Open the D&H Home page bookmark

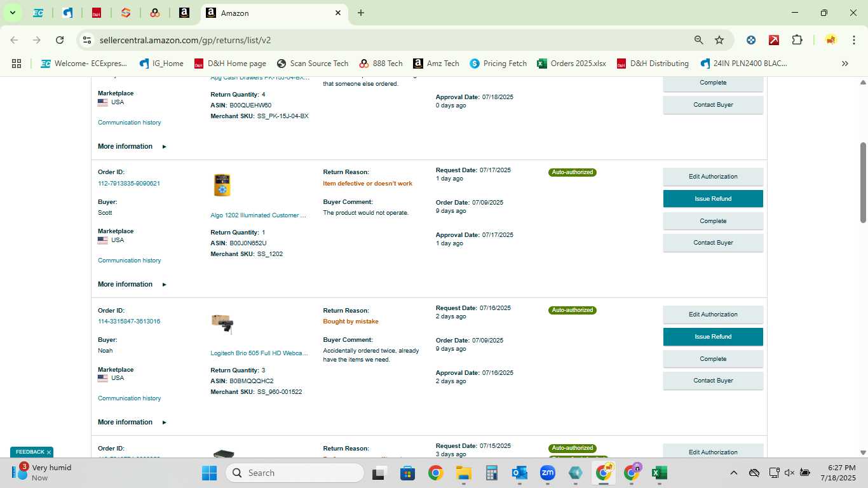click(230, 64)
